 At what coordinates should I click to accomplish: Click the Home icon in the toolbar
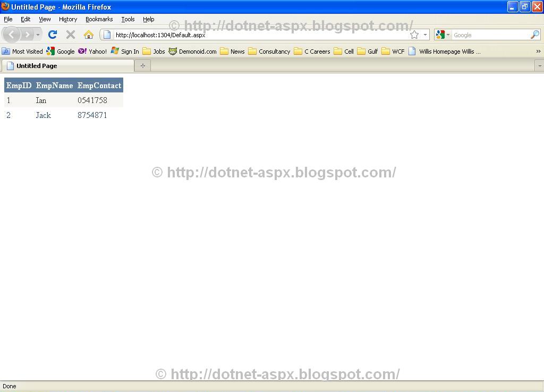pyautogui.click(x=88, y=35)
